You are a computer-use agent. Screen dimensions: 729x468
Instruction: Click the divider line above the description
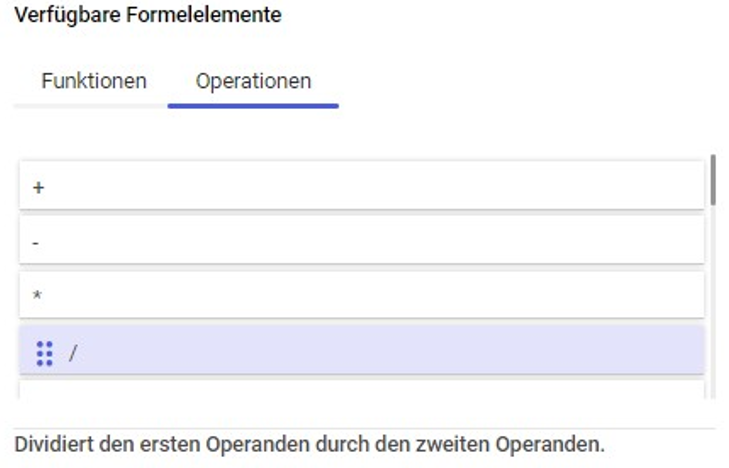[x=364, y=428]
